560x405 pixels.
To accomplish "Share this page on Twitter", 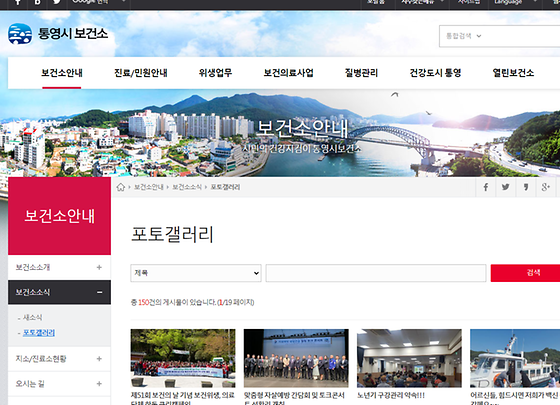I will 506,187.
